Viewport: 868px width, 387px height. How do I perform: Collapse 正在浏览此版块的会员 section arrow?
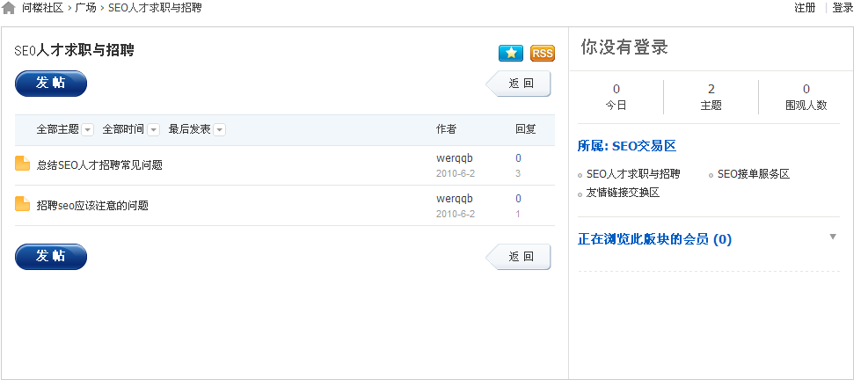click(x=833, y=237)
